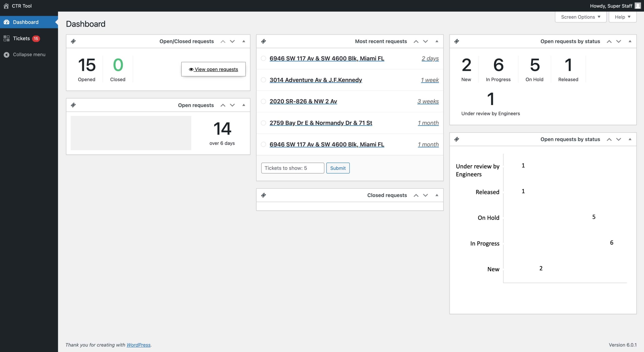Move Open/Closed requests widget up

[223, 41]
